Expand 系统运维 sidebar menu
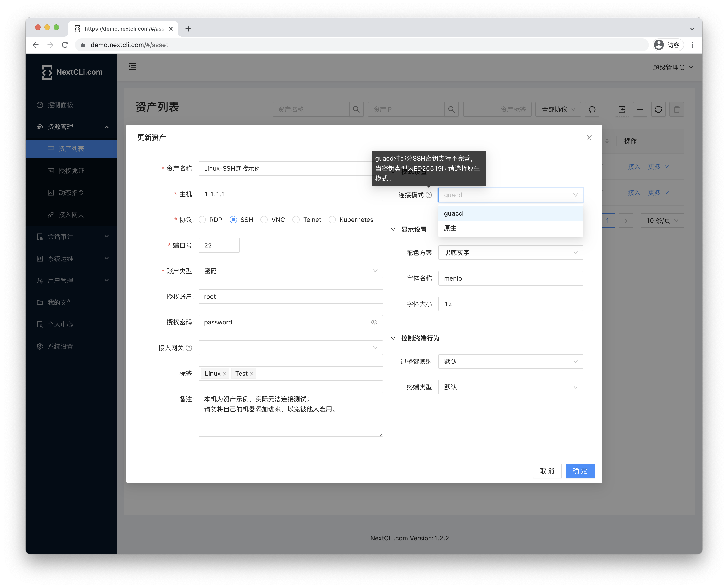This screenshot has width=728, height=588. (71, 259)
